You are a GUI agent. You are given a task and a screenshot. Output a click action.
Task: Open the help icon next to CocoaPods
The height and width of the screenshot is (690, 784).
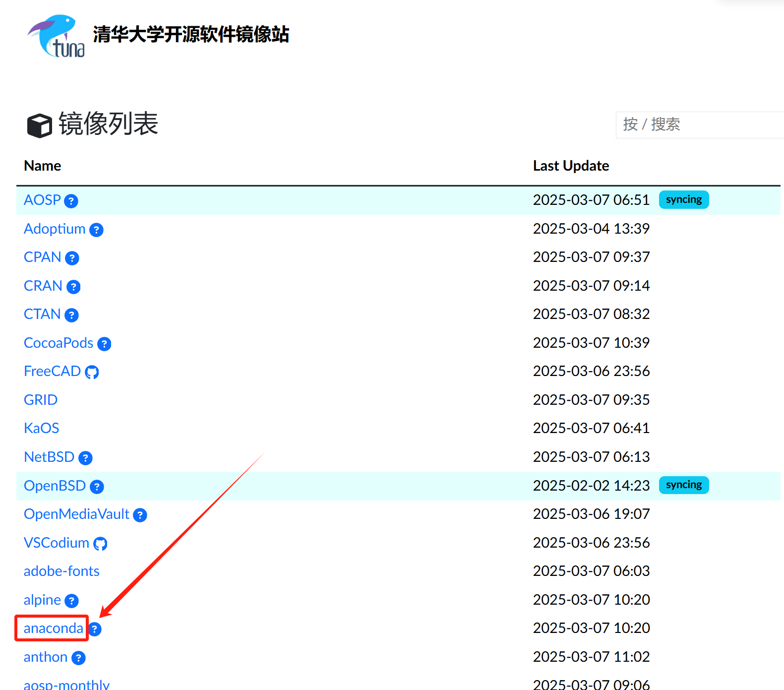point(104,344)
